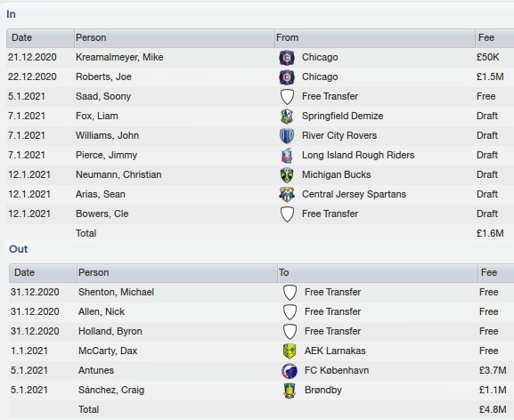Sort the In table by the From column
514x420 pixels.
375,38
